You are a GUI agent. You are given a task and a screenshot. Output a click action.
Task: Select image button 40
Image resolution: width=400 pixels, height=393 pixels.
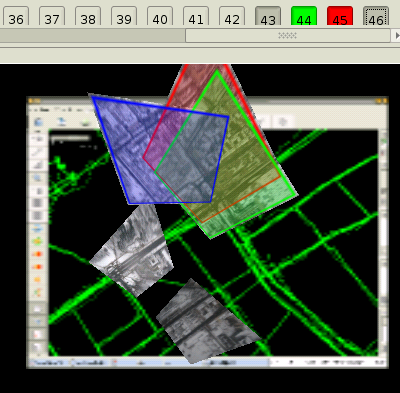pyautogui.click(x=160, y=16)
